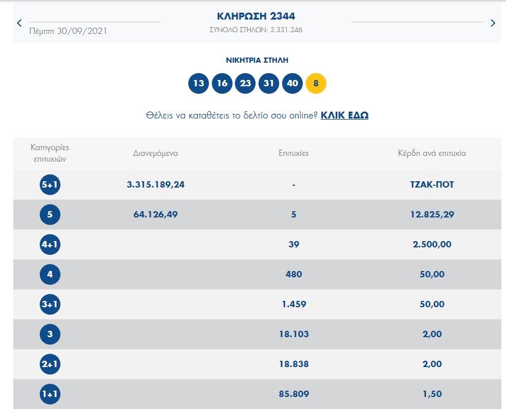Select winning number ball 23

click(246, 83)
